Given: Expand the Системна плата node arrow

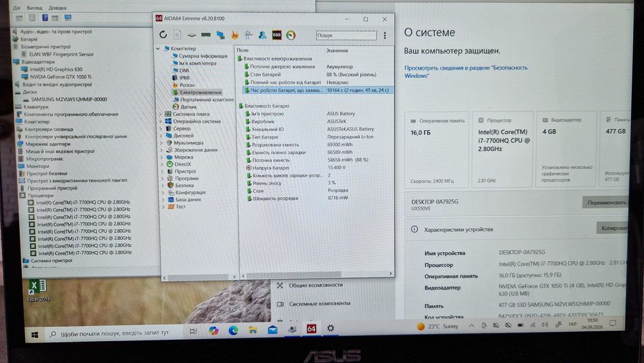Looking at the screenshot, I should 160,114.
